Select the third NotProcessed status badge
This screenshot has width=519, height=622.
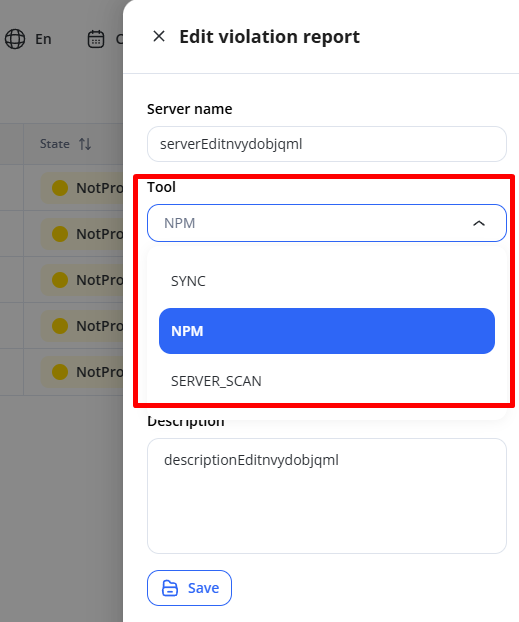(82, 280)
